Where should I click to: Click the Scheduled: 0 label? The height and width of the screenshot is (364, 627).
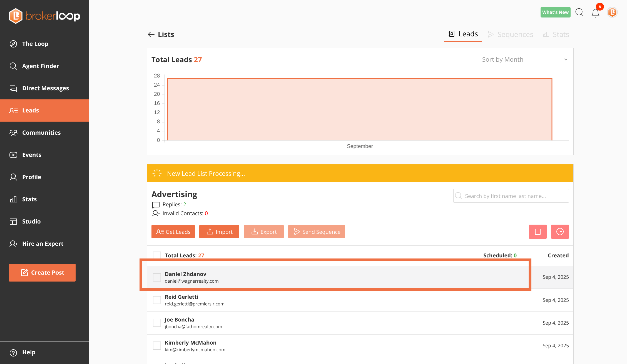tap(500, 255)
